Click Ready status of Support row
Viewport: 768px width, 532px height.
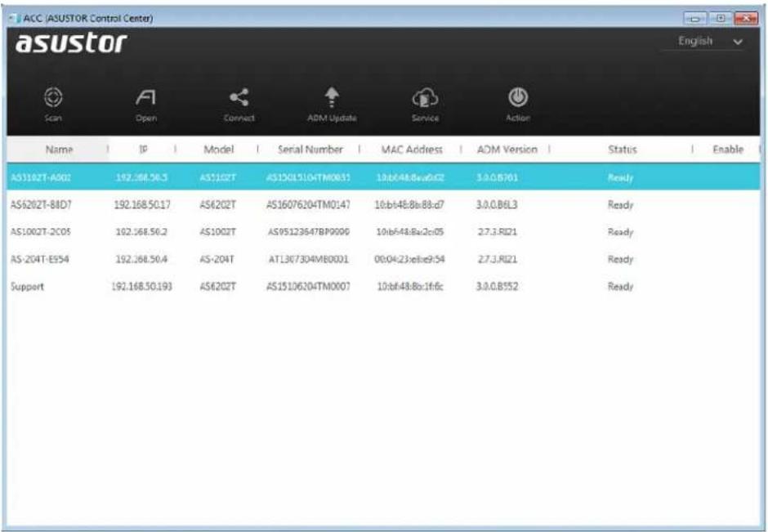(x=621, y=287)
